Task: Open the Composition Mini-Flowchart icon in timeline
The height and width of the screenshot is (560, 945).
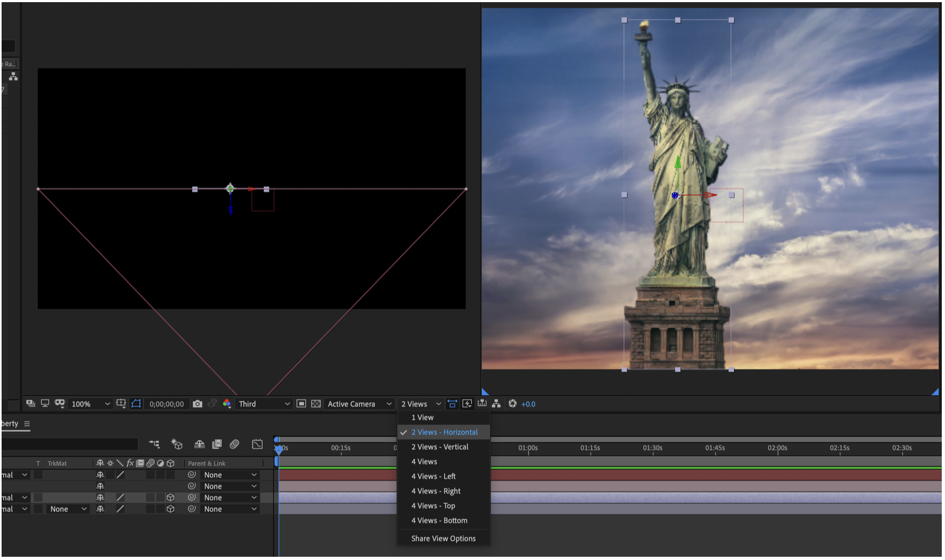Action: pyautogui.click(x=154, y=444)
